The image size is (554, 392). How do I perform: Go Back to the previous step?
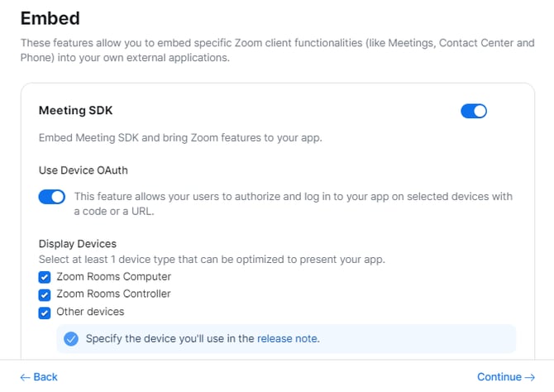point(39,377)
